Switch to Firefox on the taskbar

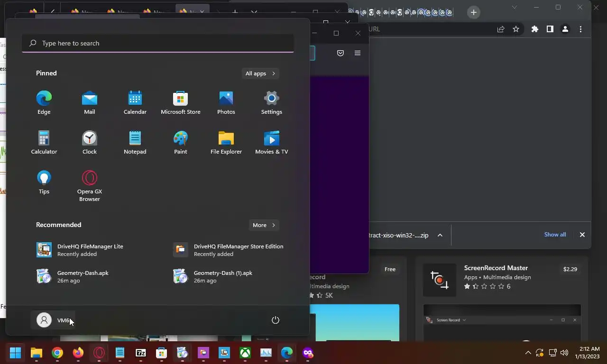78,353
